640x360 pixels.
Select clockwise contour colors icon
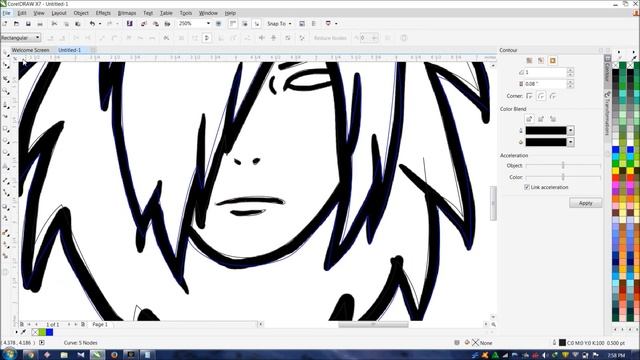point(541,119)
